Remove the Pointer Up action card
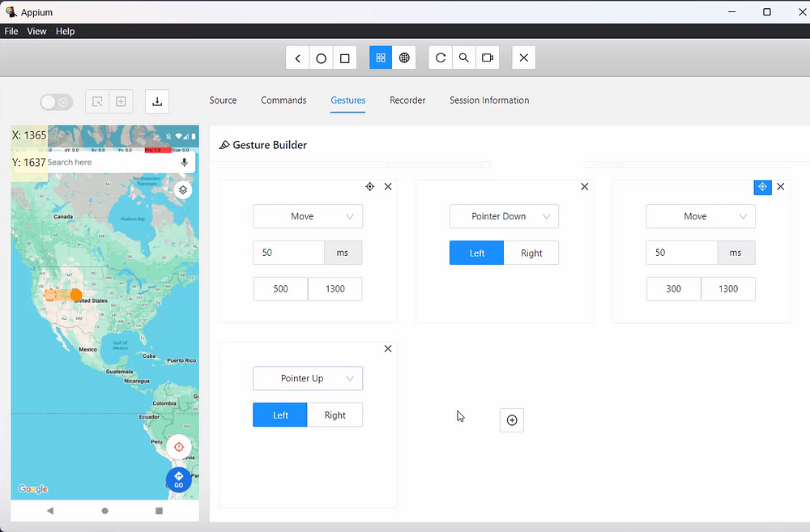Viewport: 810px width, 532px height. tap(388, 349)
